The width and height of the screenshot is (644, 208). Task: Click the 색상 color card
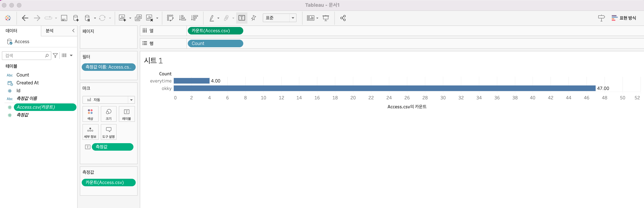click(90, 114)
